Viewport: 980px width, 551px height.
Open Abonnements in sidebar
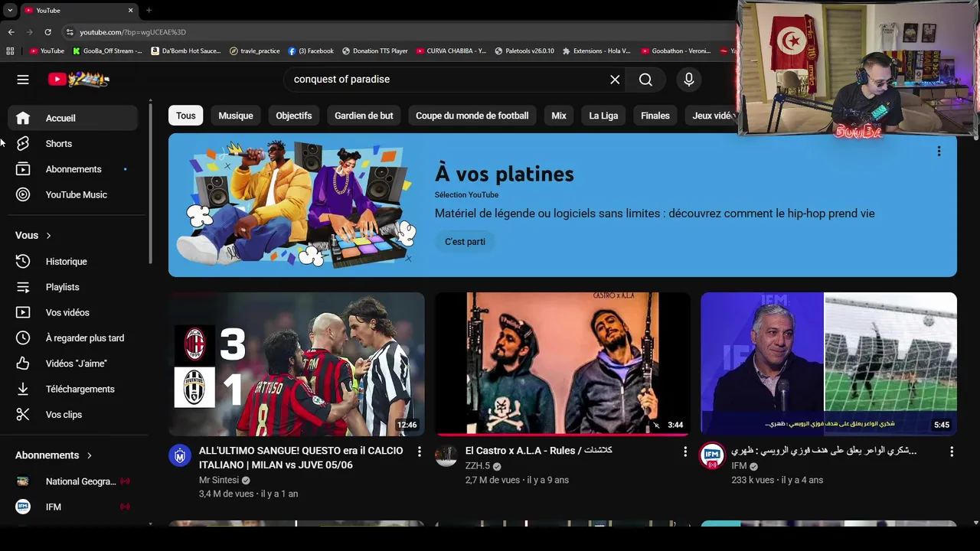[x=73, y=169]
